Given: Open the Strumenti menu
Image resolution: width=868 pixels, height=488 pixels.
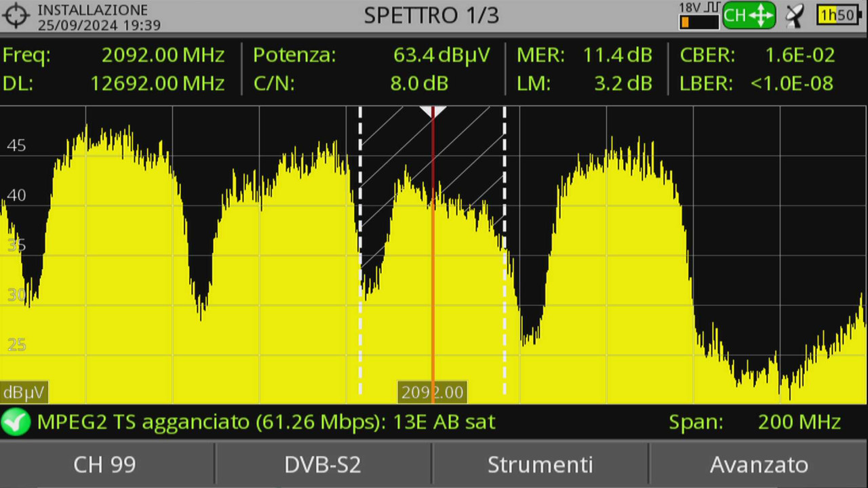Looking at the screenshot, I should (x=540, y=464).
